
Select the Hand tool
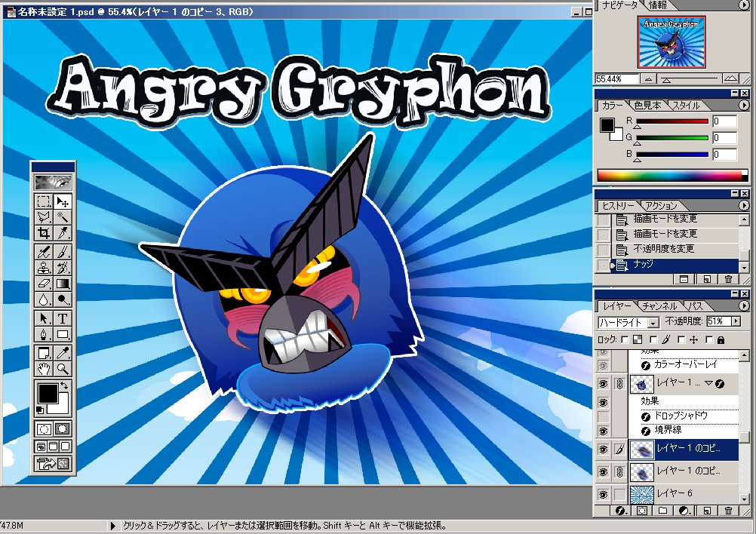pos(44,369)
